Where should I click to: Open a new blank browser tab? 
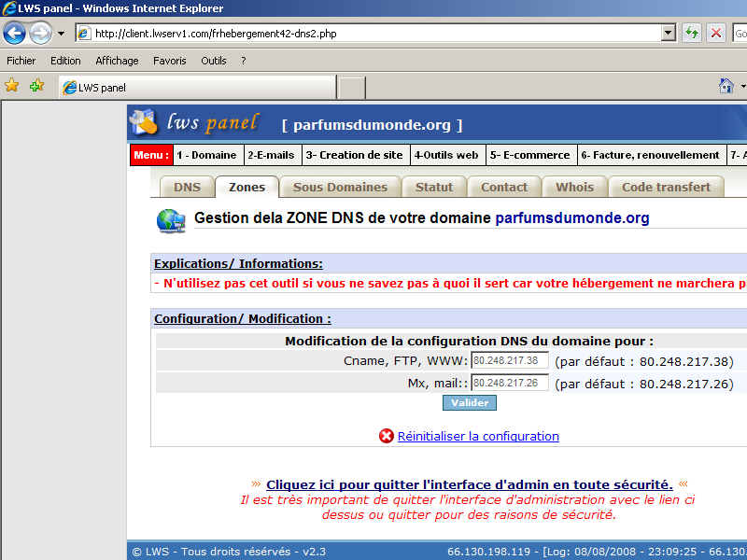pyautogui.click(x=352, y=88)
